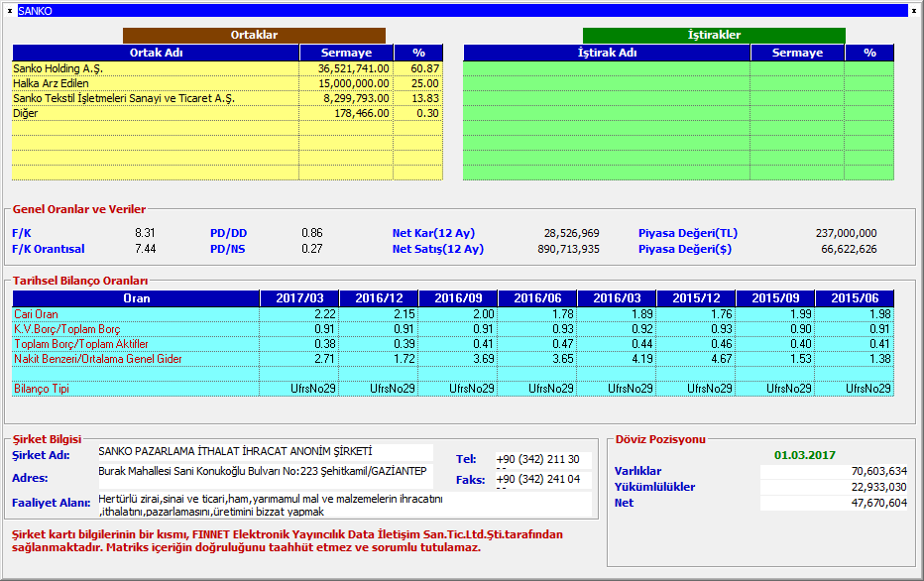Click the % header in the Ortaklar table
924x581 pixels.
pos(419,53)
